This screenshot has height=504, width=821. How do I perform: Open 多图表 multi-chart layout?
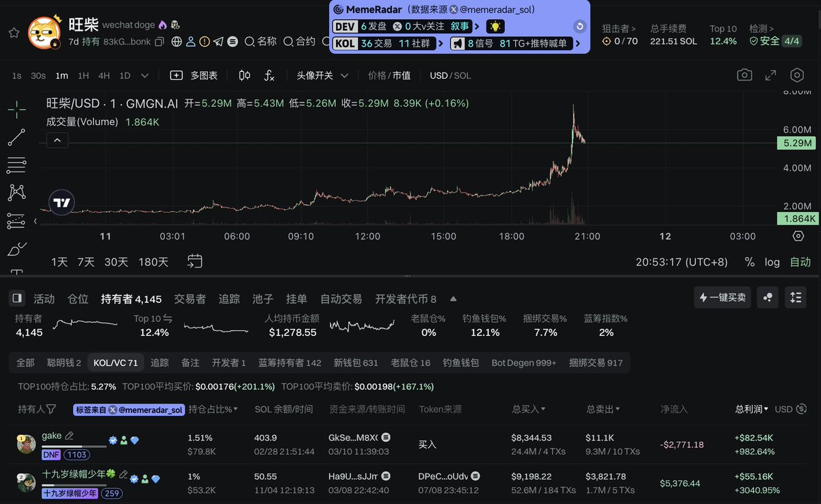[x=194, y=75]
